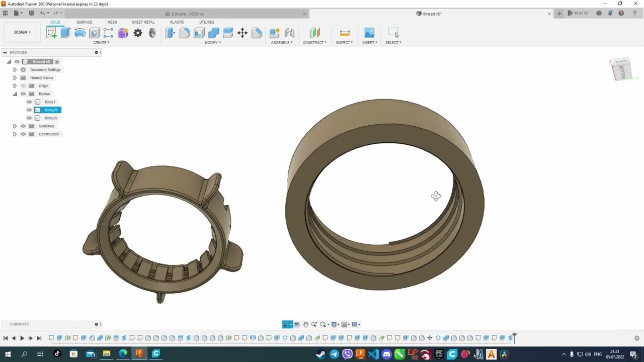Select the Offset Face tool
The image size is (644, 362).
[x=228, y=33]
